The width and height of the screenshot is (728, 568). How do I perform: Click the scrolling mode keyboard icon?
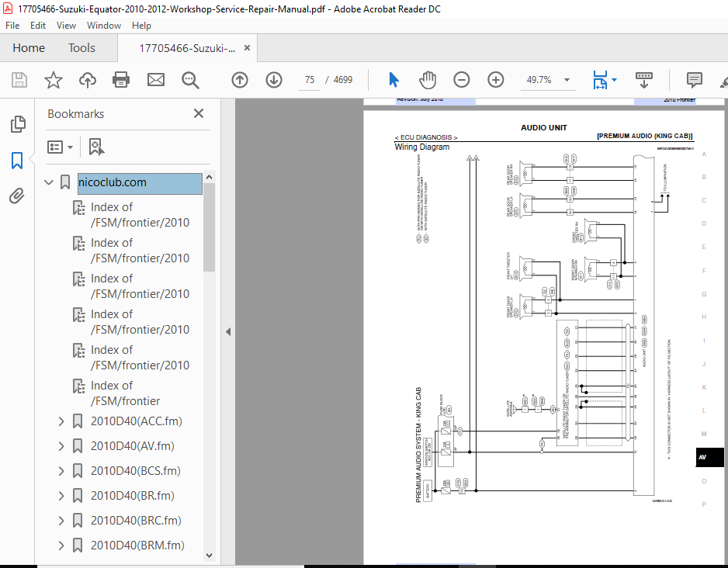point(644,80)
